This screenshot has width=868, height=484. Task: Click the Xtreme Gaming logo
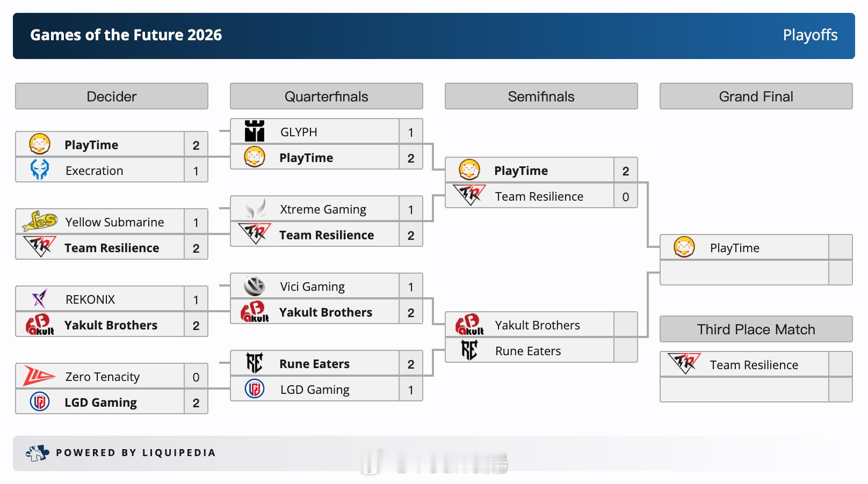coord(255,209)
